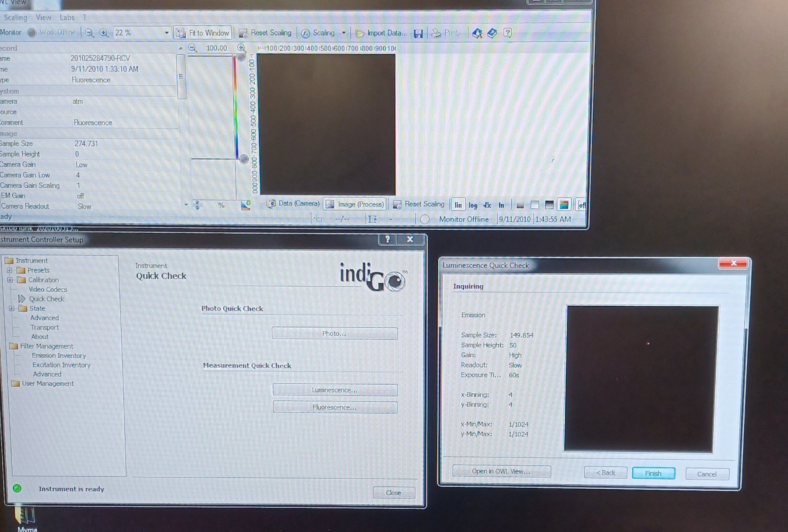Decrease color scale with magnifier minus

point(192,48)
